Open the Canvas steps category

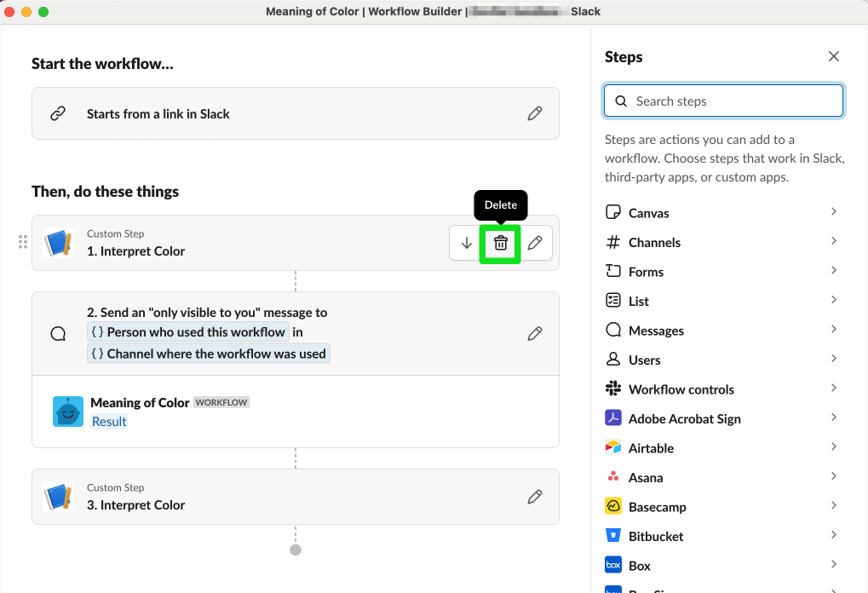pyautogui.click(x=616, y=212)
